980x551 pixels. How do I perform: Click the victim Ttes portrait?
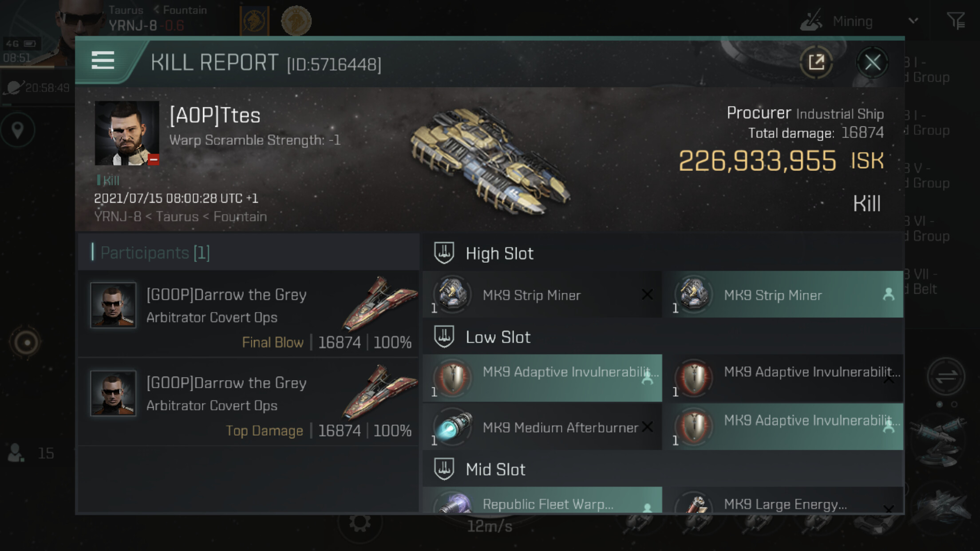tap(127, 133)
